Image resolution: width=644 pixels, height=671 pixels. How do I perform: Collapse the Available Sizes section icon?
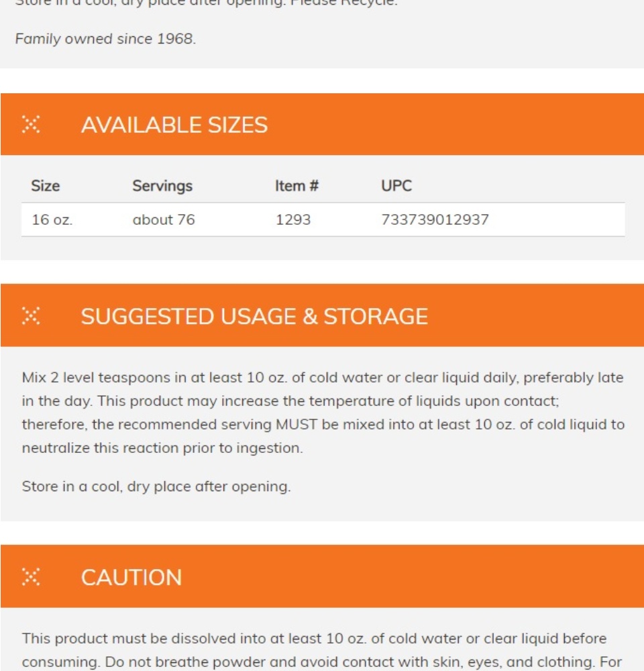click(31, 125)
